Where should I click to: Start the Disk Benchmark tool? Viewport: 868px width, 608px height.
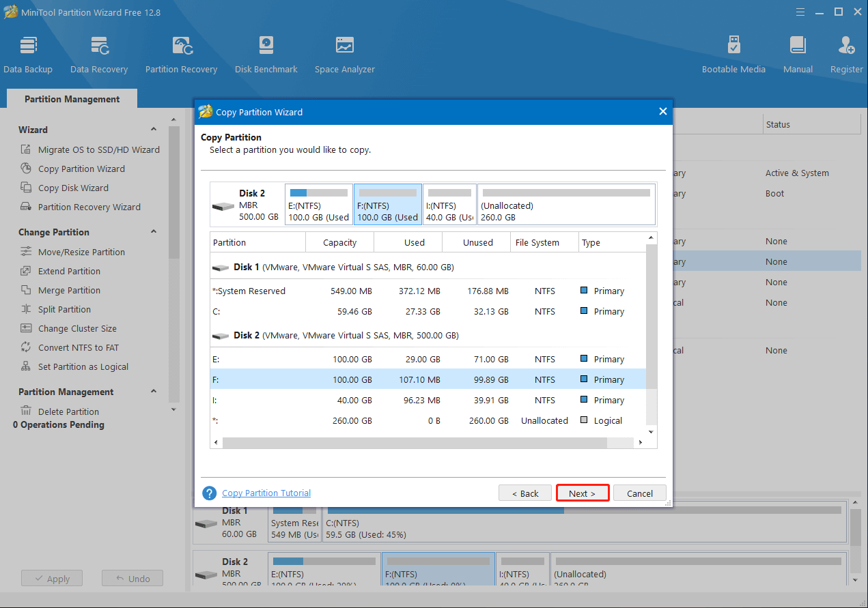(x=266, y=55)
